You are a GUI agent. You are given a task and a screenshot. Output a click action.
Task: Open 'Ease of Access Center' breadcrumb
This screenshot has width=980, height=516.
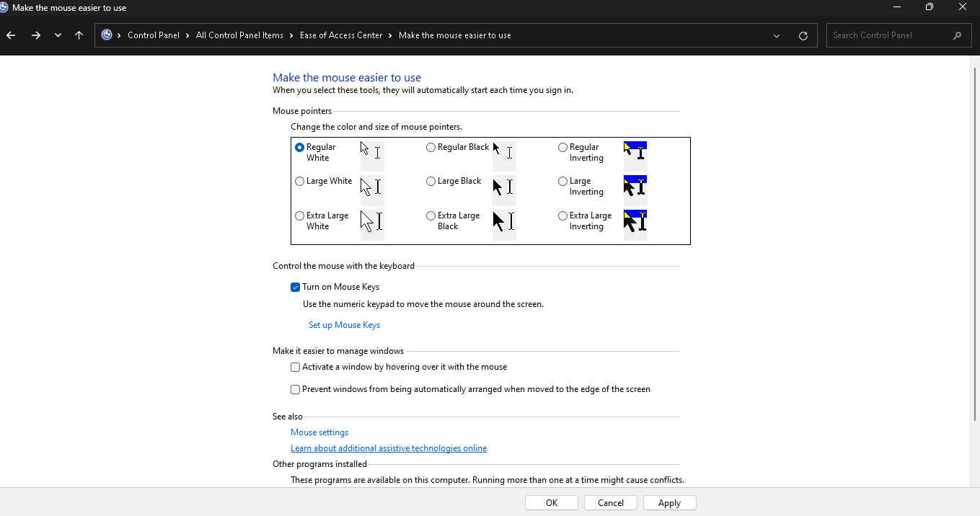coord(341,35)
